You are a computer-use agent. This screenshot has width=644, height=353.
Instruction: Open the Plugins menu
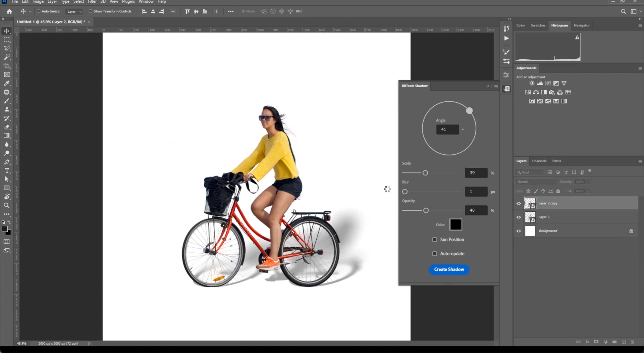(x=128, y=2)
